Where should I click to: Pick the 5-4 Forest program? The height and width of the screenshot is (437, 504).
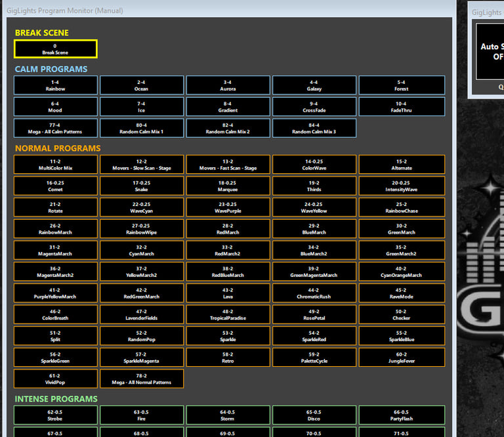402,85
